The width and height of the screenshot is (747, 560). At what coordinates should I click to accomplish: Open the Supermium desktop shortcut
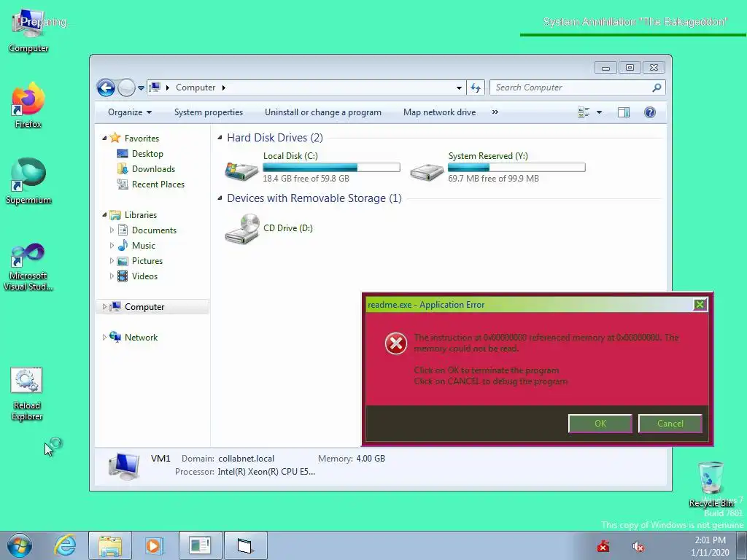(x=28, y=181)
